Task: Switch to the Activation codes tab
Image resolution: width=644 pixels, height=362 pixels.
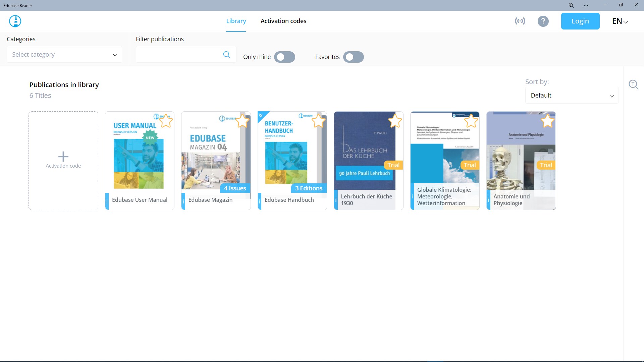Action: point(283,21)
